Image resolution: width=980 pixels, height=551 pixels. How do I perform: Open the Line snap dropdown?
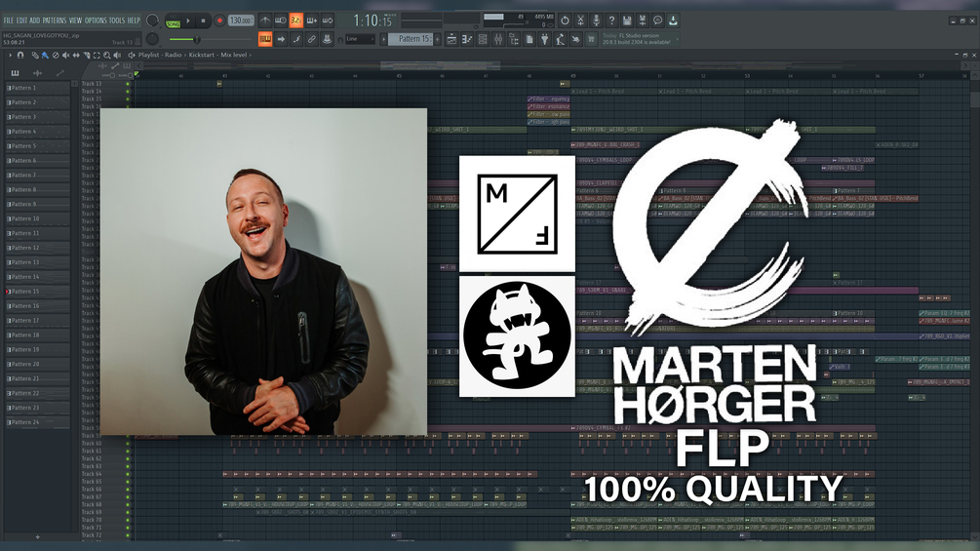[x=360, y=39]
